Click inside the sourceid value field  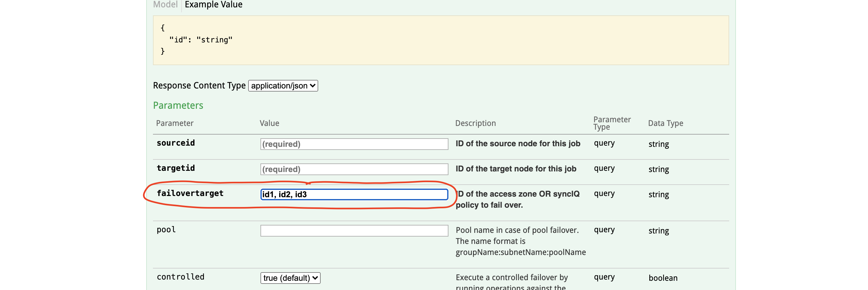[x=354, y=144]
